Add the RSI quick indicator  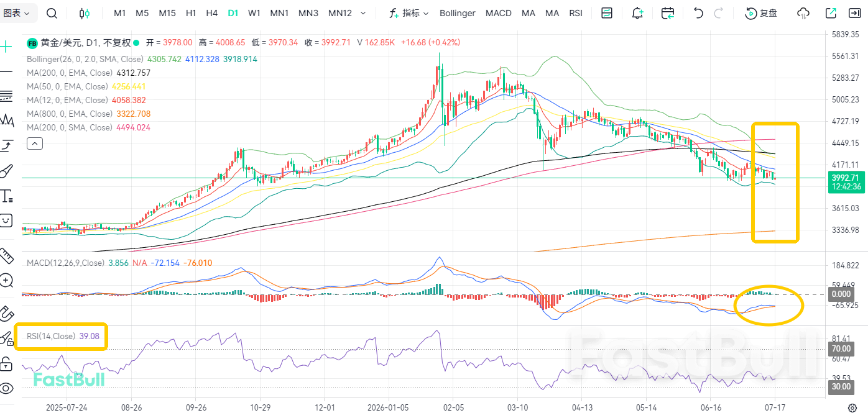[x=576, y=13]
